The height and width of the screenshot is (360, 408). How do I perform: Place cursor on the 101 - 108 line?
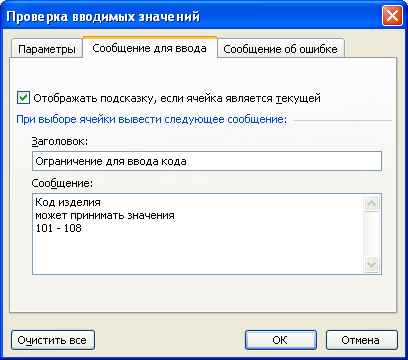59,228
